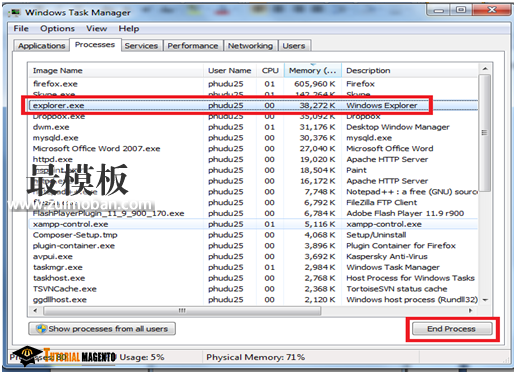Click scroll down arrow of process list

tap(485, 300)
